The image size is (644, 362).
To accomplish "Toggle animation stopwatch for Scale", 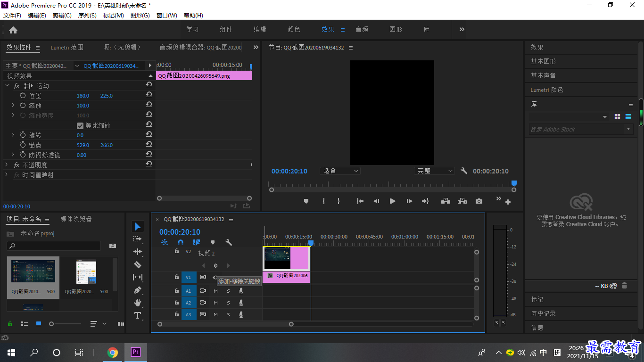I will point(23,105).
